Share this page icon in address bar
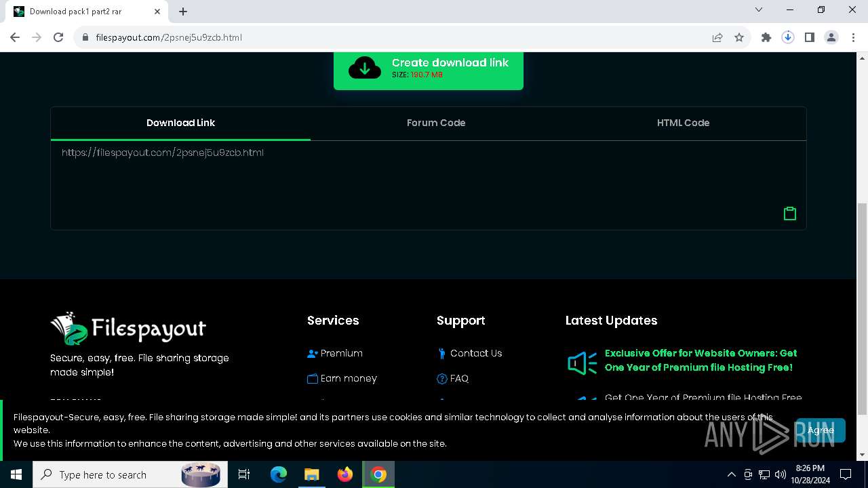The width and height of the screenshot is (868, 488). (x=717, y=37)
